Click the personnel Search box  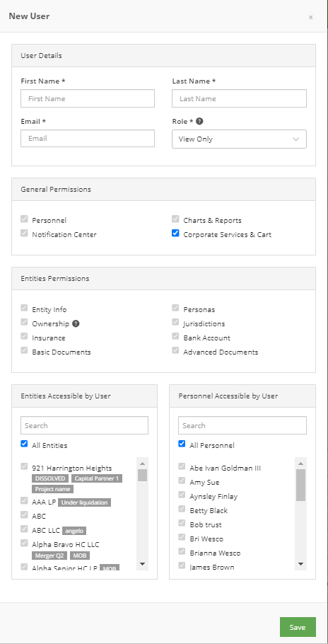[242, 425]
